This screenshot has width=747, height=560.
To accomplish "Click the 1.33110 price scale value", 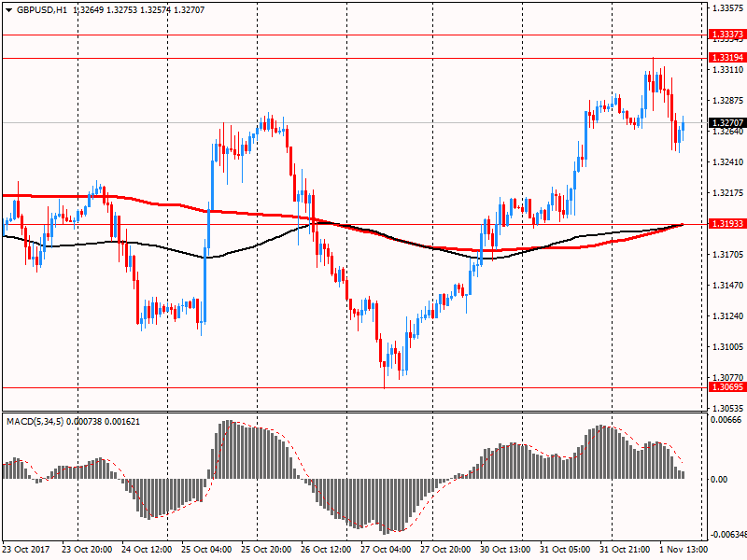I will point(727,70).
